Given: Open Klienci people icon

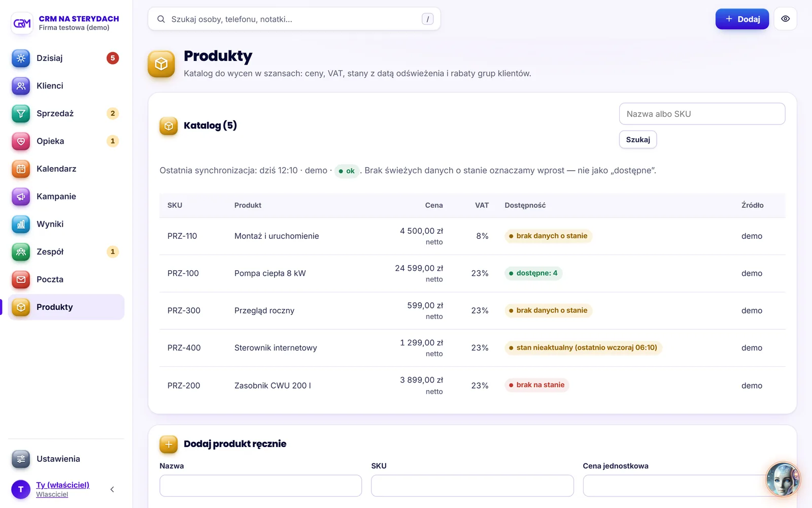Looking at the screenshot, I should coord(21,86).
